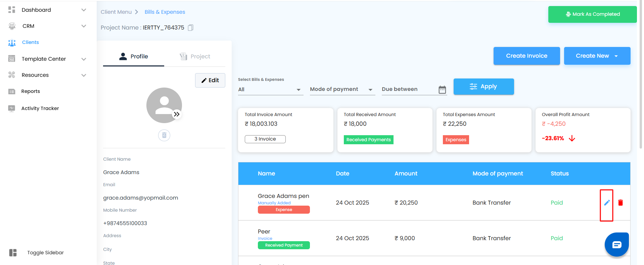
Task: Click the Client Menu breadcrumb link
Action: (116, 12)
